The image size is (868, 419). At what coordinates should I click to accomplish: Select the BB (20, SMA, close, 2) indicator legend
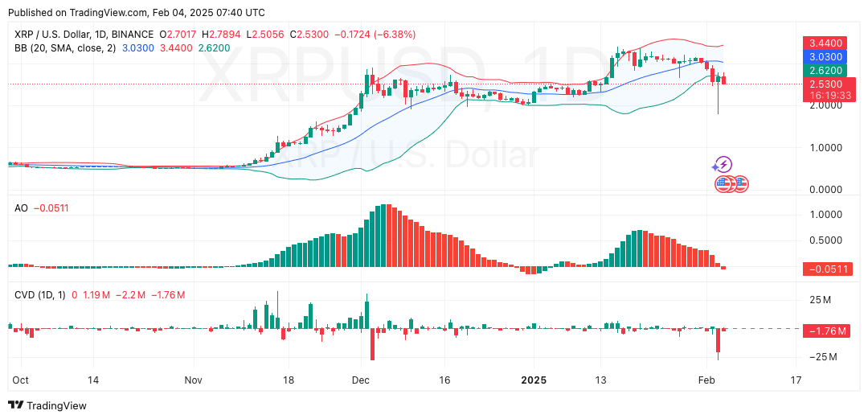(x=67, y=48)
